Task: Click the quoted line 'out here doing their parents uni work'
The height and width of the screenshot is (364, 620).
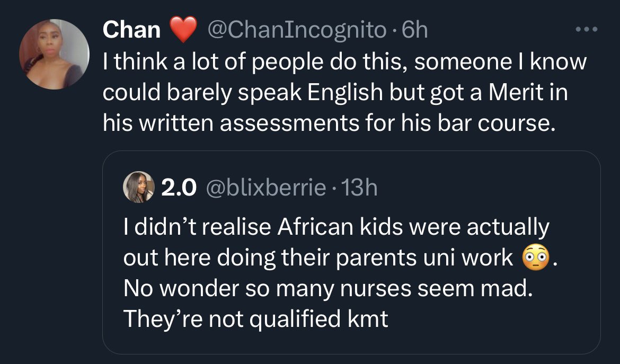Action: click(318, 258)
